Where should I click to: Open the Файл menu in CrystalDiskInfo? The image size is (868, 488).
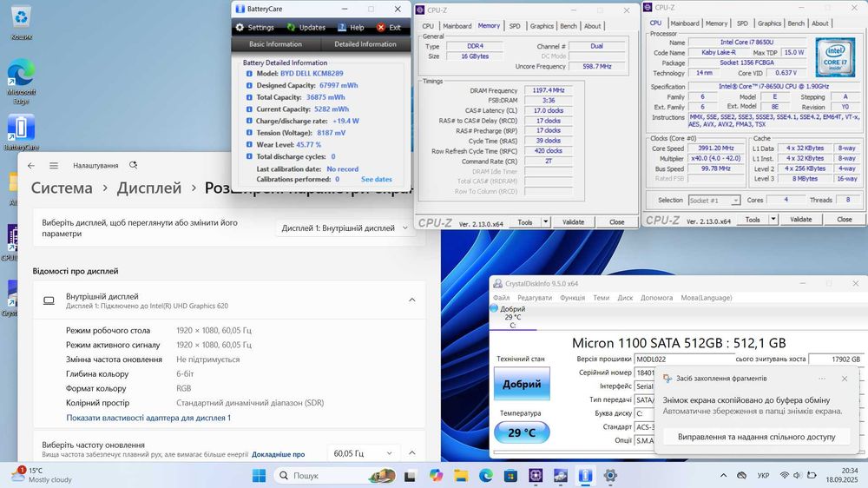coord(501,298)
